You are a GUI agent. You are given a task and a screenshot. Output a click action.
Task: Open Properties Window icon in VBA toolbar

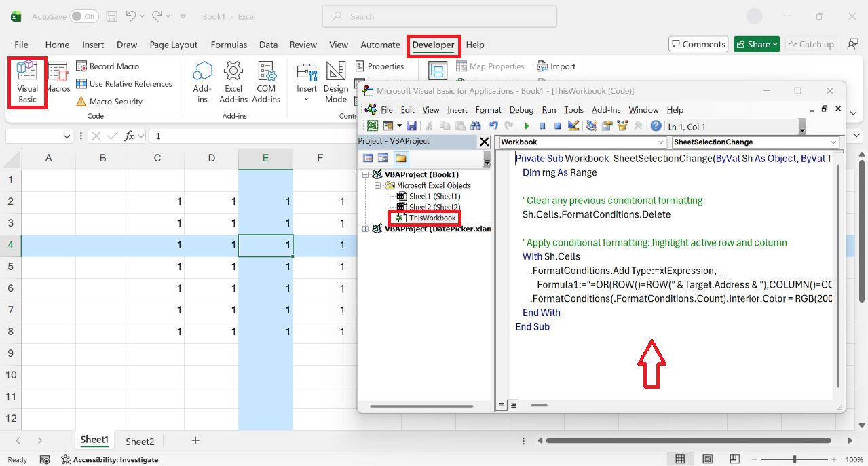click(x=607, y=125)
